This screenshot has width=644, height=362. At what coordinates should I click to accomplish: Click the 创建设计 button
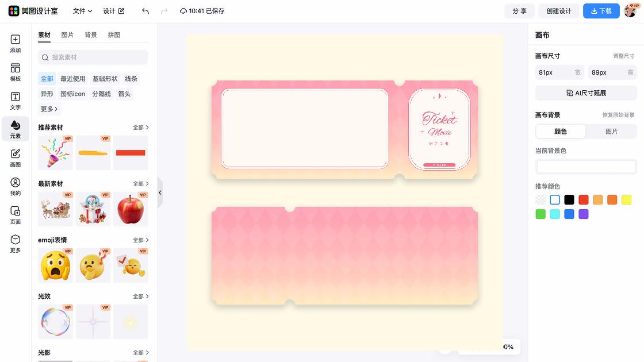coord(559,11)
